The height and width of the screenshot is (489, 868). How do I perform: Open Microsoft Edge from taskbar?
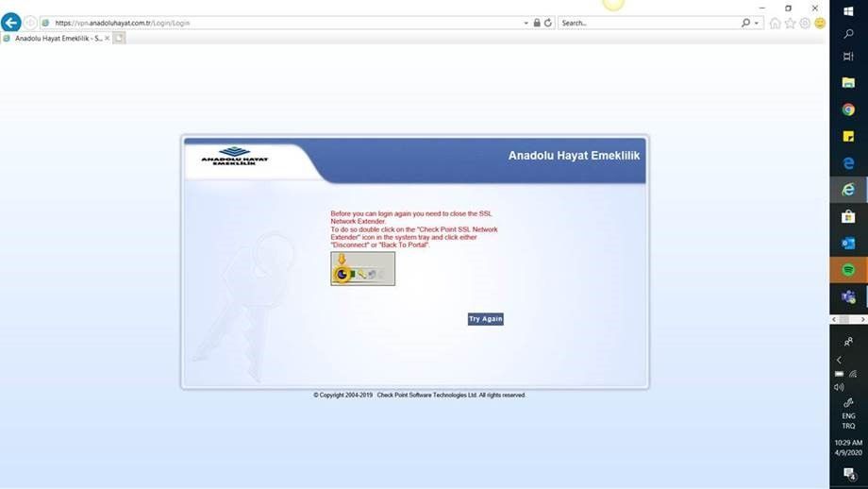click(848, 162)
